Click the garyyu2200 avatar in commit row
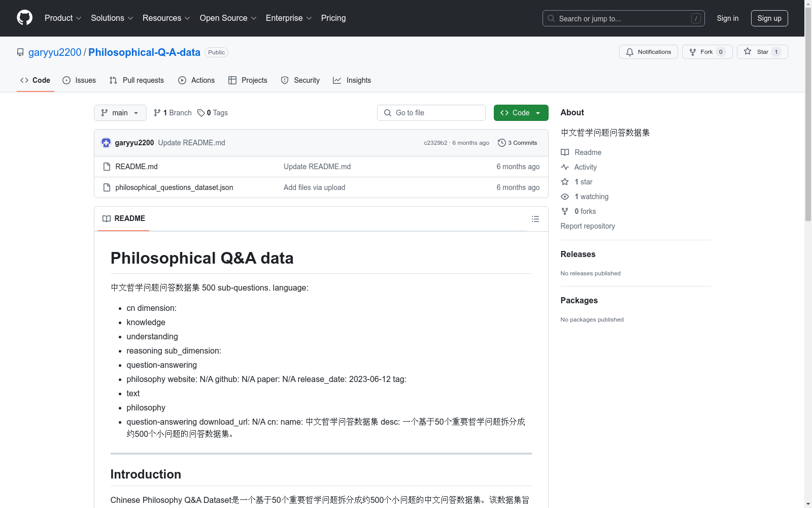The height and width of the screenshot is (508, 812). (106, 143)
